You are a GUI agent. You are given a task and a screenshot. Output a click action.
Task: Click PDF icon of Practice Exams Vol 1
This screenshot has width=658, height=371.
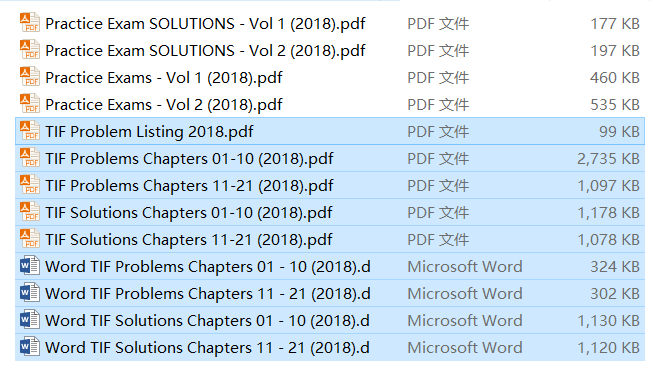coord(29,77)
